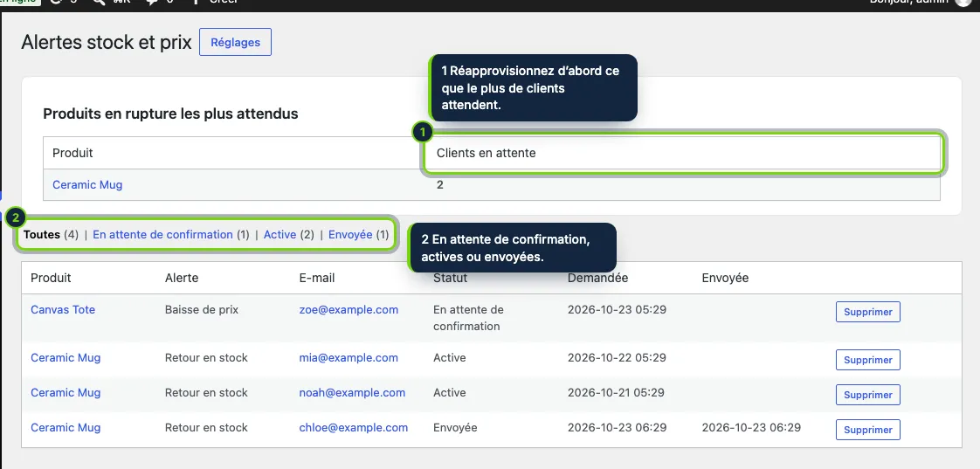Click Supprimer for noah@example.com alert
Screen dimensions: 980x469
[868, 396]
